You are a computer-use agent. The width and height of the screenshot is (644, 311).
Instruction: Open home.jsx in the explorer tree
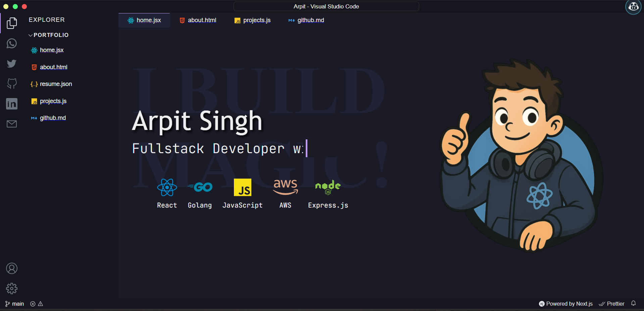pyautogui.click(x=52, y=50)
